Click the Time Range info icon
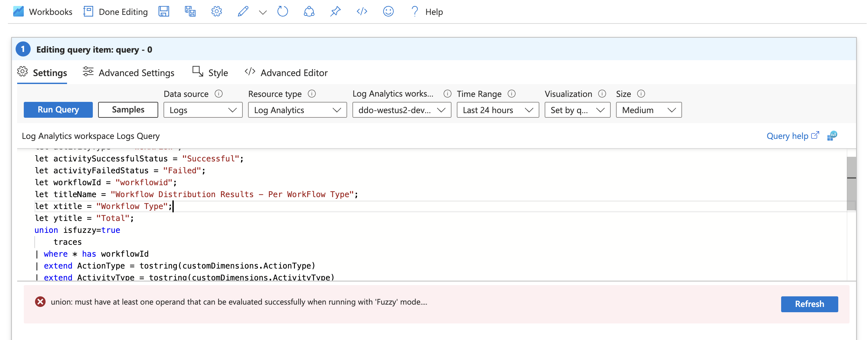The width and height of the screenshot is (868, 340). [x=512, y=94]
